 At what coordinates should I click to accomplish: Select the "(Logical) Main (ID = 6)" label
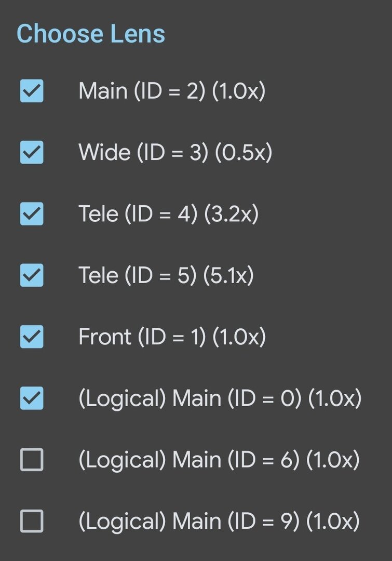click(x=190, y=460)
